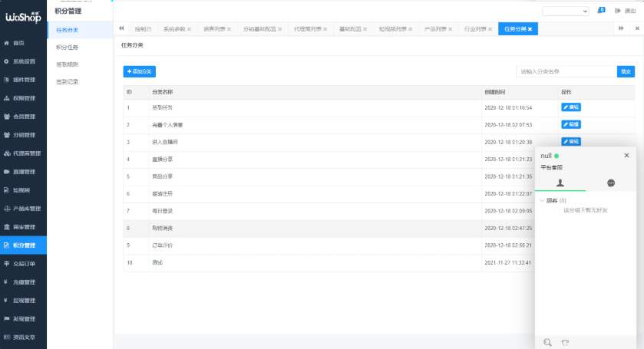This screenshot has width=644, height=349.
Task: Switch to the contacts tab in chat panel
Action: 560,183
